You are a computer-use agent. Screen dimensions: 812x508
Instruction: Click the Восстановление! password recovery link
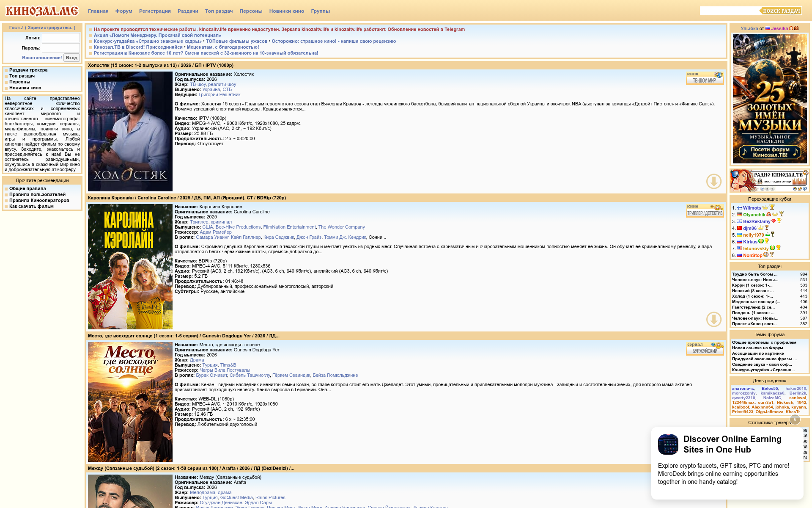click(42, 58)
